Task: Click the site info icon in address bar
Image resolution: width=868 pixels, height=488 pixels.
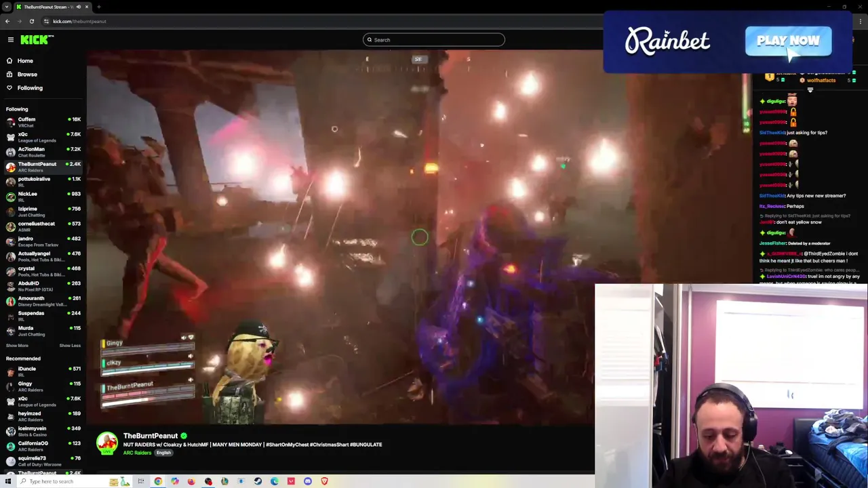Action: click(46, 21)
